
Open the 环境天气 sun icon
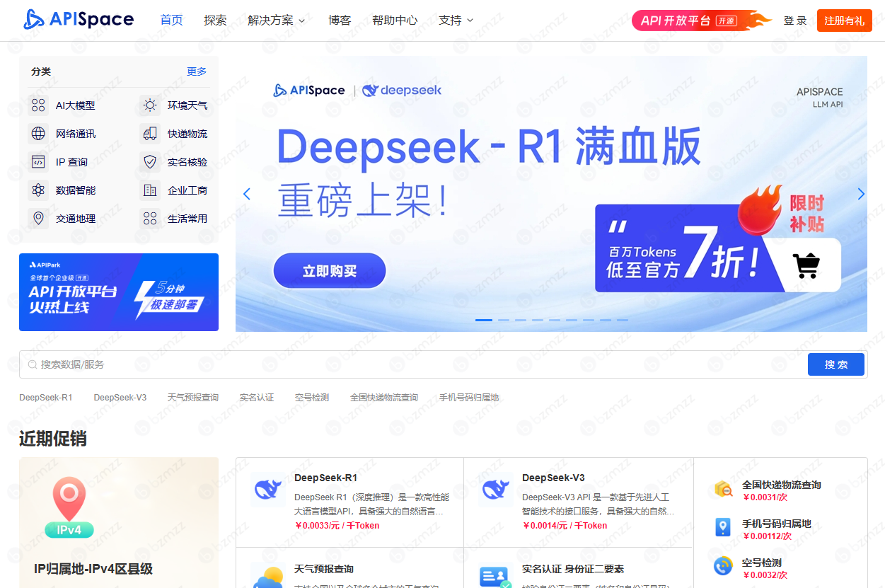[150, 105]
